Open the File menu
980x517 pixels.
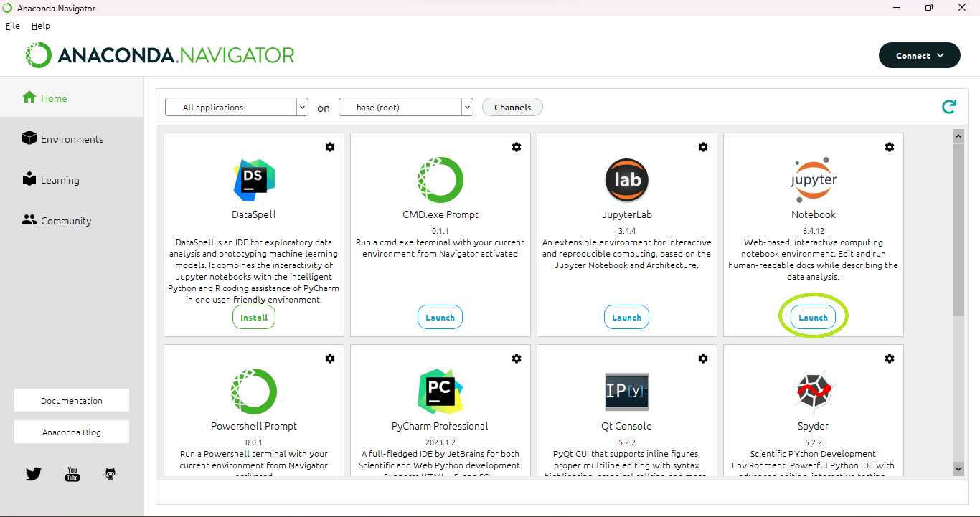13,26
